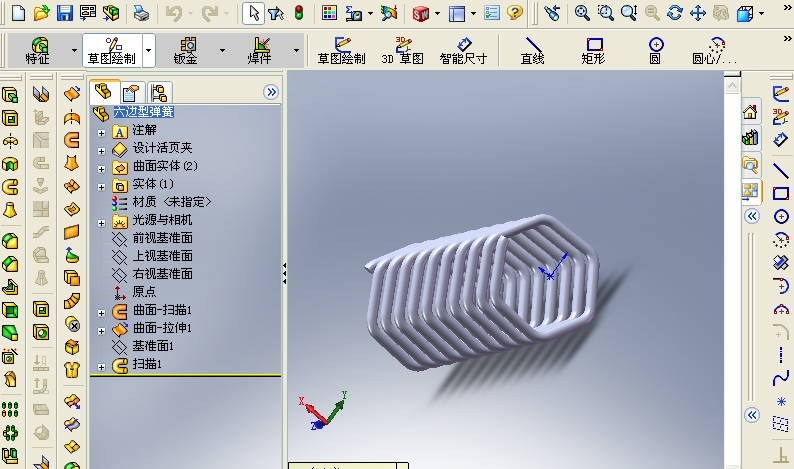Open dropdown next to view orientation cube

(x=761, y=13)
